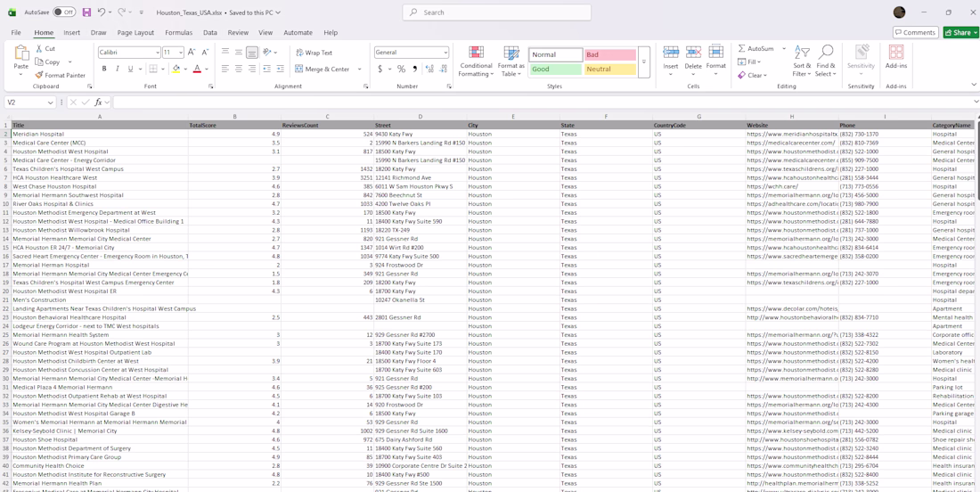Image resolution: width=980 pixels, height=492 pixels.
Task: Click the Delete cells icon
Action: [693, 53]
